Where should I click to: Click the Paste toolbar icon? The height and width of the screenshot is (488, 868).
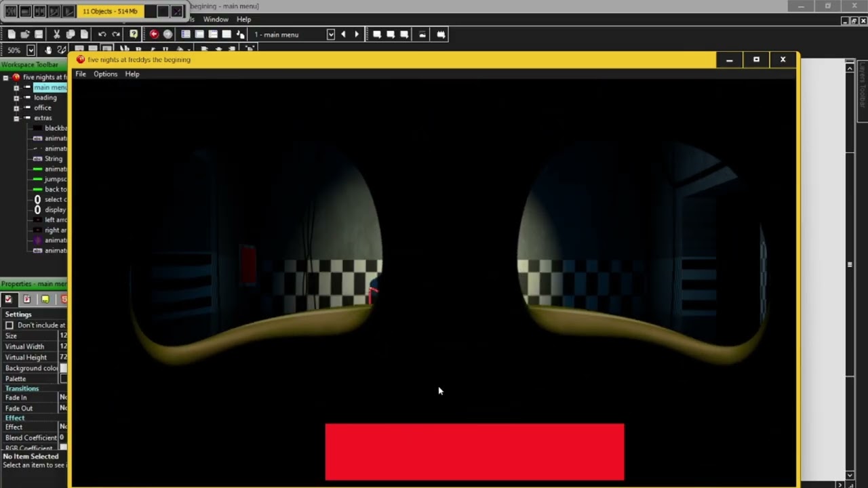click(84, 35)
